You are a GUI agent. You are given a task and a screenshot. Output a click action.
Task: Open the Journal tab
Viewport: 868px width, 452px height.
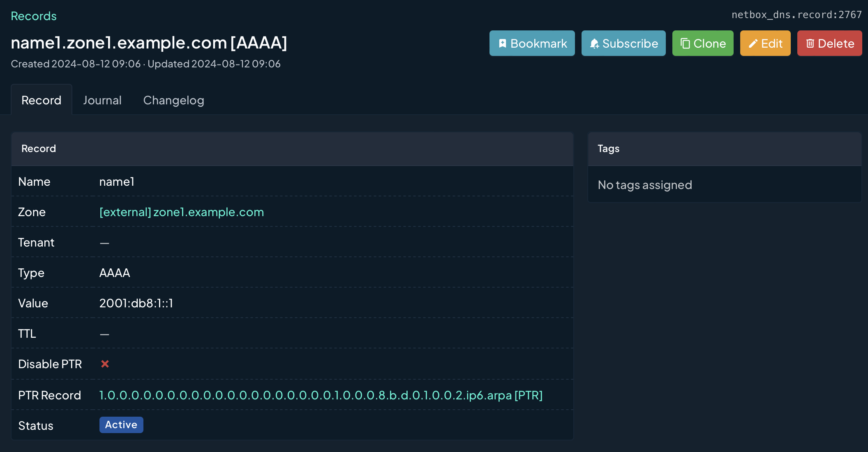click(102, 100)
